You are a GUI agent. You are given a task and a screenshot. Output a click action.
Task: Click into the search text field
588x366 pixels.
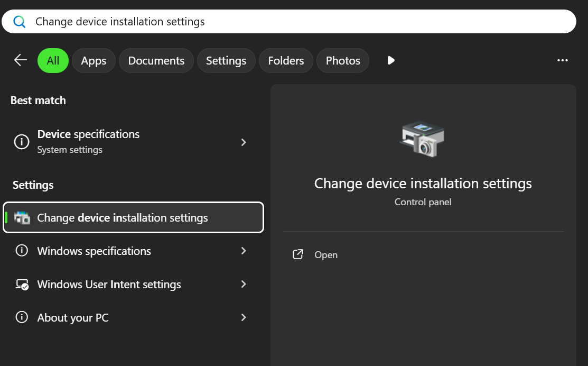coord(289,22)
